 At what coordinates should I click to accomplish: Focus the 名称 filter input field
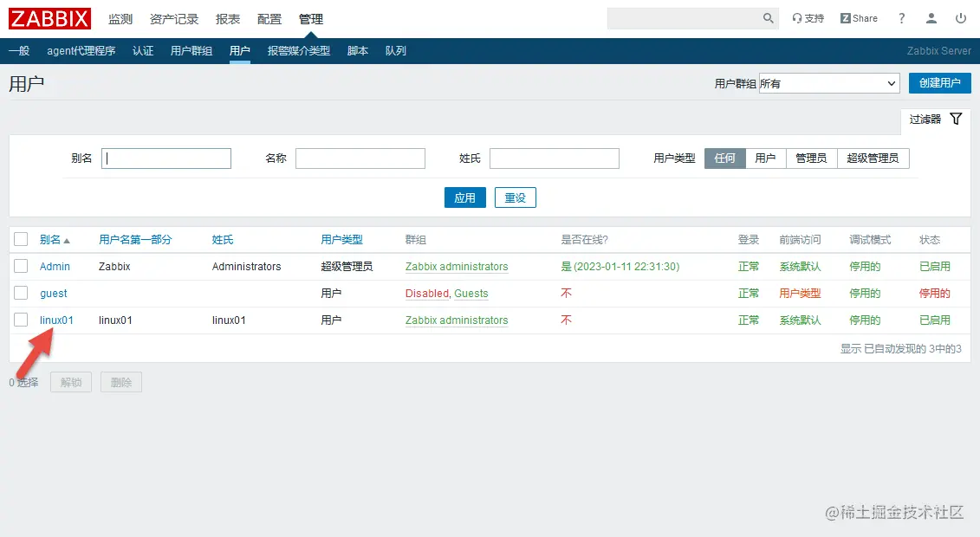[x=360, y=158]
